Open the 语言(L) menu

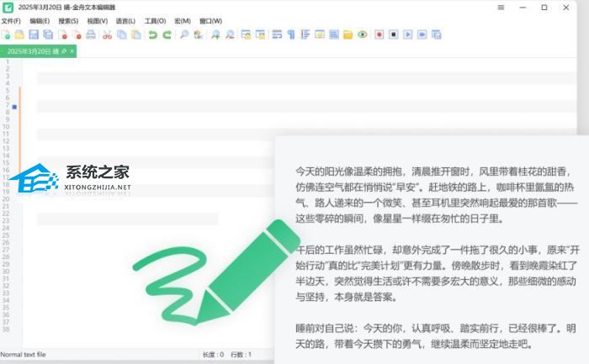click(x=125, y=21)
